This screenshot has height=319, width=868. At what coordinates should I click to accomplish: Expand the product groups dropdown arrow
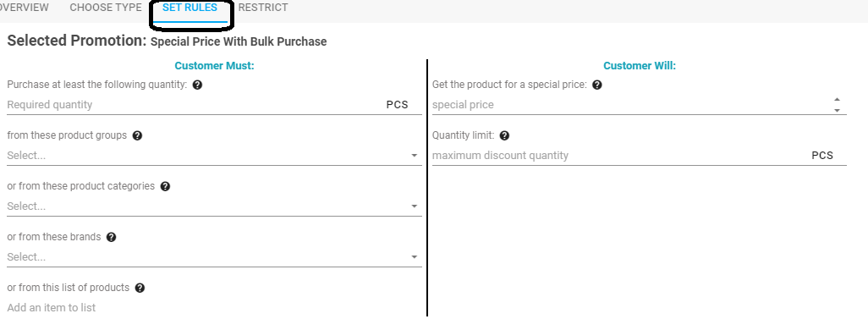point(414,156)
